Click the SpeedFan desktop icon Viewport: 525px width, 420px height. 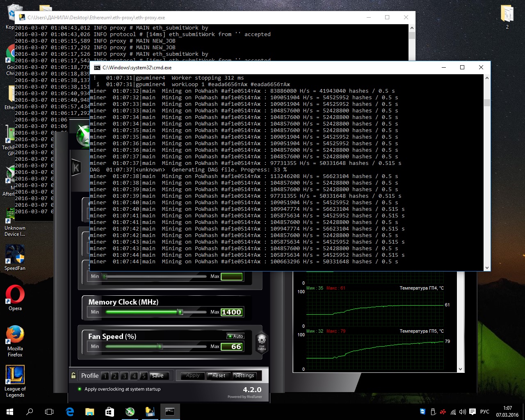tap(15, 258)
